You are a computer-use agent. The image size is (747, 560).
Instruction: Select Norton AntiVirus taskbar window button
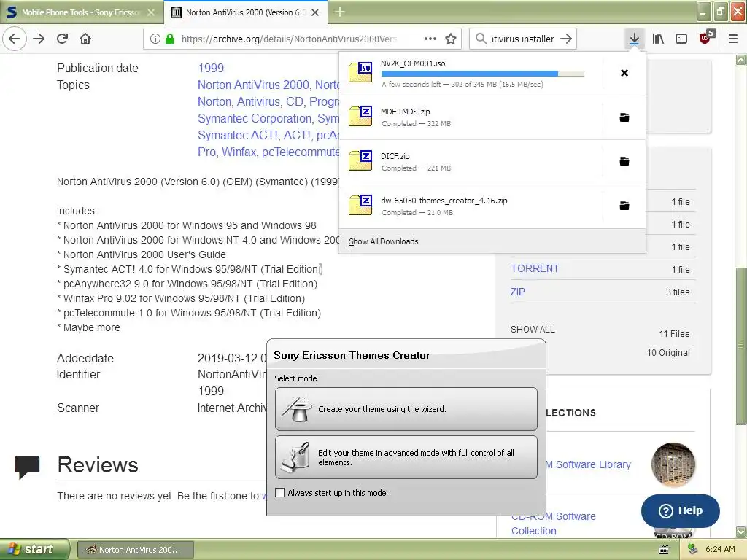pyautogui.click(x=136, y=550)
